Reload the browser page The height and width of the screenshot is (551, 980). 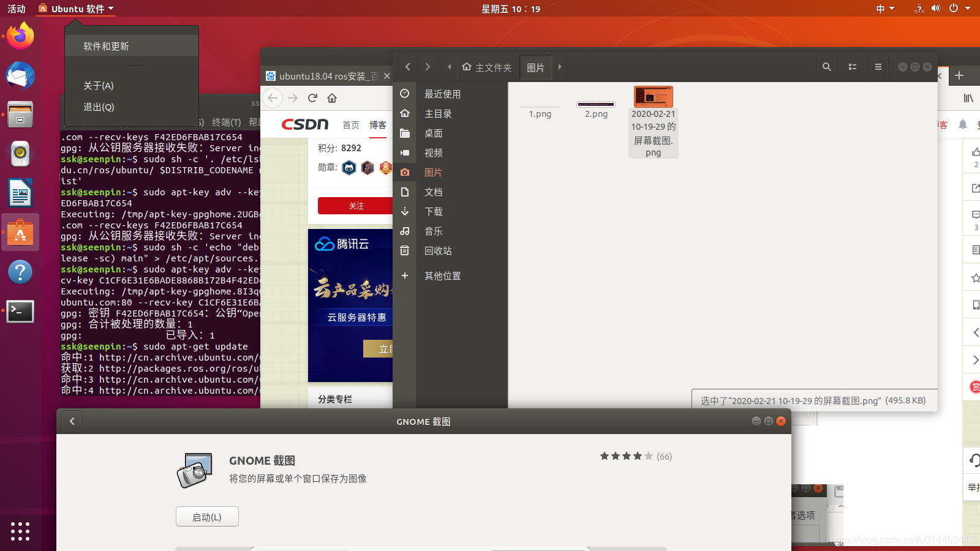pyautogui.click(x=312, y=98)
